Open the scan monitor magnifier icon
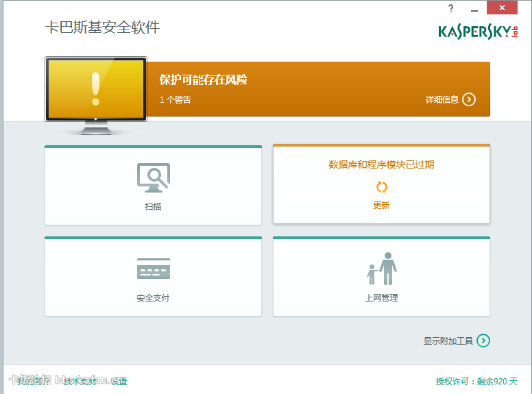The image size is (532, 394). pos(154,177)
